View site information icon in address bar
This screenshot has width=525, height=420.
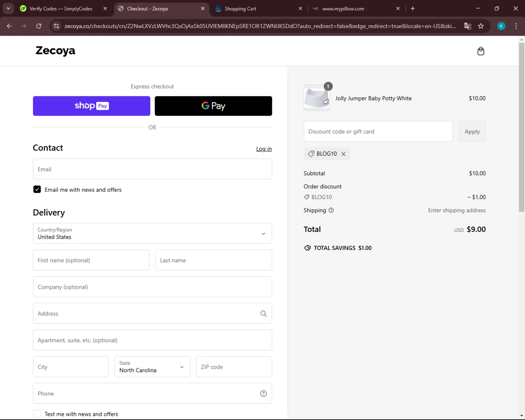coord(56,26)
